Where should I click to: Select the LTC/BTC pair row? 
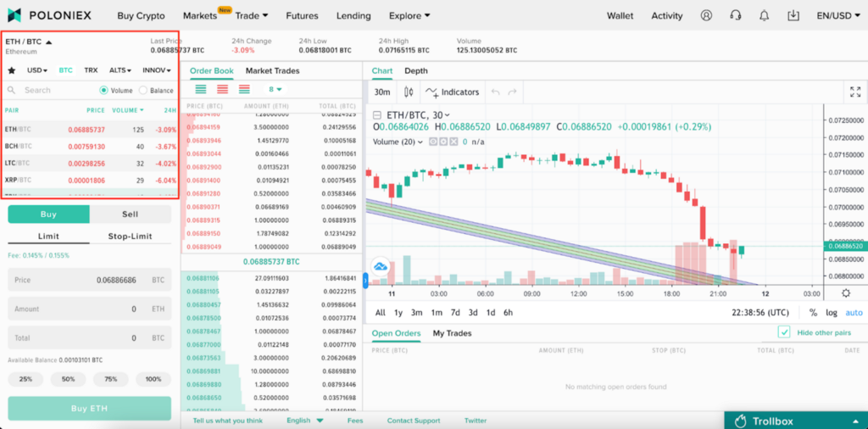(x=90, y=164)
